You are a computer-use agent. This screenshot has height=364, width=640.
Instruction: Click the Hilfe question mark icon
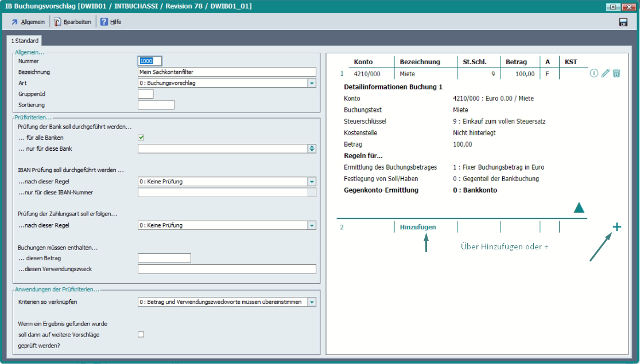pyautogui.click(x=104, y=22)
